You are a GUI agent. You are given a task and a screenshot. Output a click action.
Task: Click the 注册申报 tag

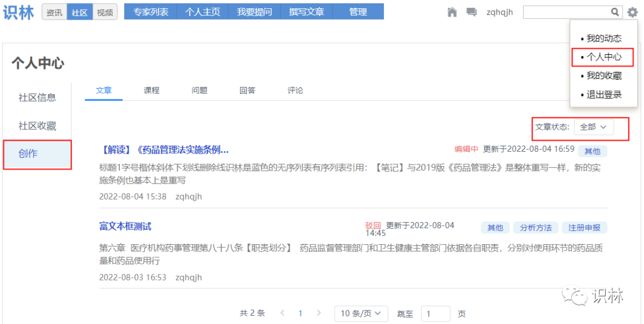coord(584,228)
